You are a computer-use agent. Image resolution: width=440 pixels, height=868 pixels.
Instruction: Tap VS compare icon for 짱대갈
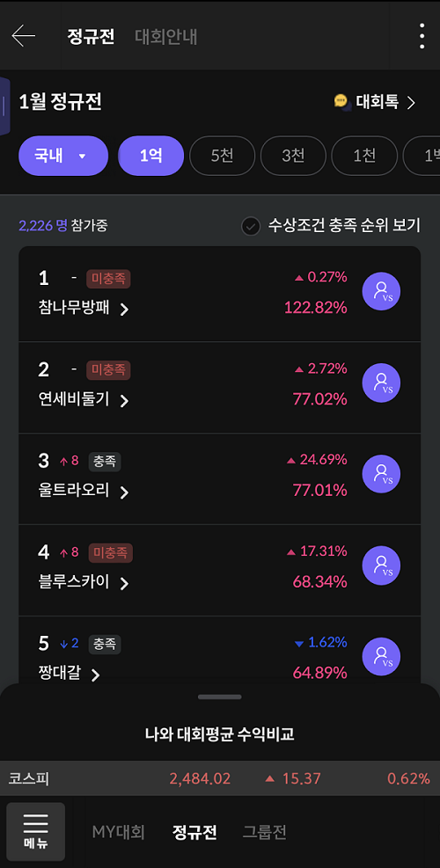[381, 657]
